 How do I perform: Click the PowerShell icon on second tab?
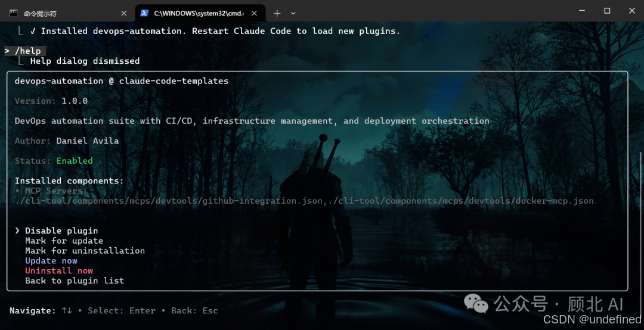144,13
